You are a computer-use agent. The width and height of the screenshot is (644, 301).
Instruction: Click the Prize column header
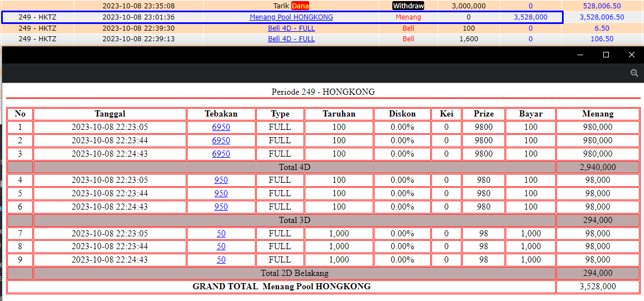click(483, 114)
